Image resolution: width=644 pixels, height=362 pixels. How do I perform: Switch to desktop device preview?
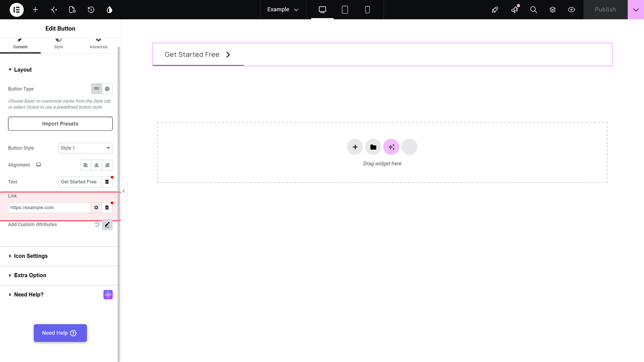tap(322, 10)
